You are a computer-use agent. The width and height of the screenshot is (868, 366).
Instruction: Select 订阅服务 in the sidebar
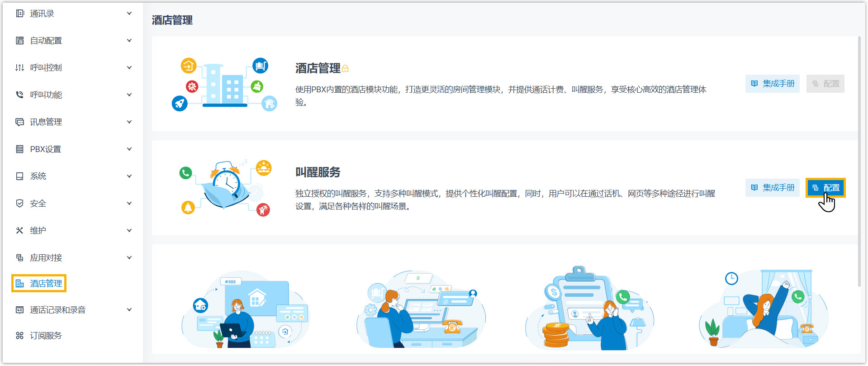[x=46, y=336]
